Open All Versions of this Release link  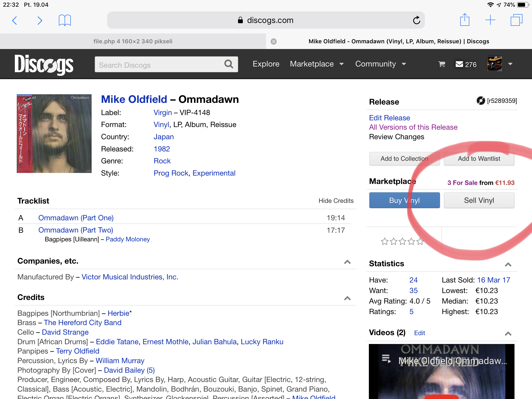pyautogui.click(x=413, y=127)
